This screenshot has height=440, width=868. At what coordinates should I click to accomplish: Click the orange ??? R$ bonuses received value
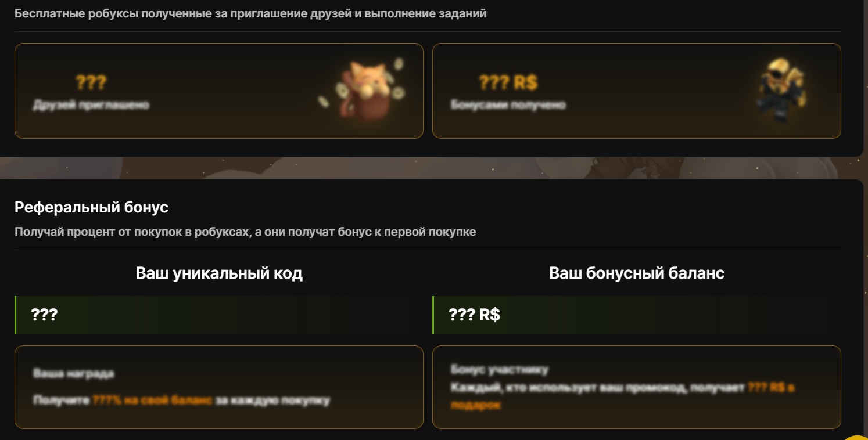tap(508, 82)
